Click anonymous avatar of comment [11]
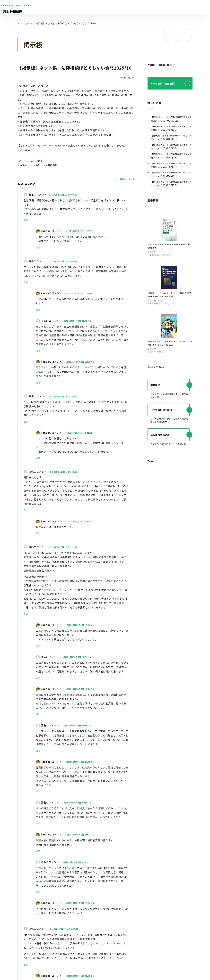The height and width of the screenshot is (980, 210). click(x=26, y=929)
